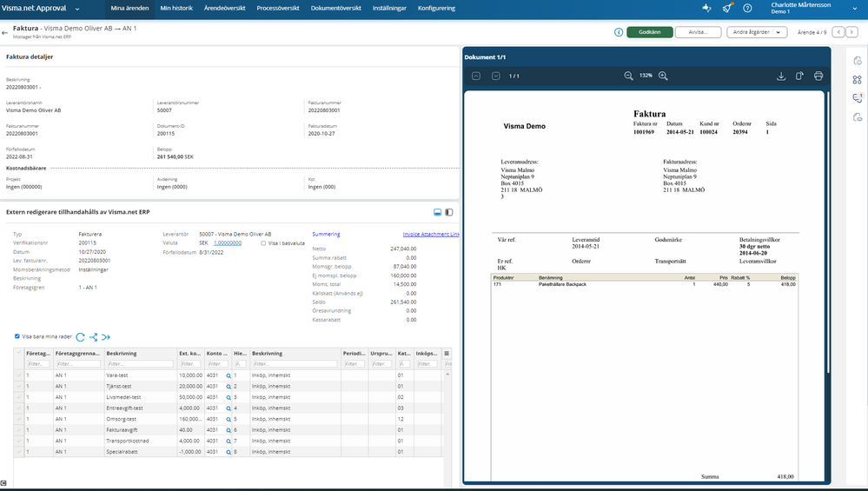The width and height of the screenshot is (868, 491).
Task: Download the invoice document
Action: (x=780, y=76)
